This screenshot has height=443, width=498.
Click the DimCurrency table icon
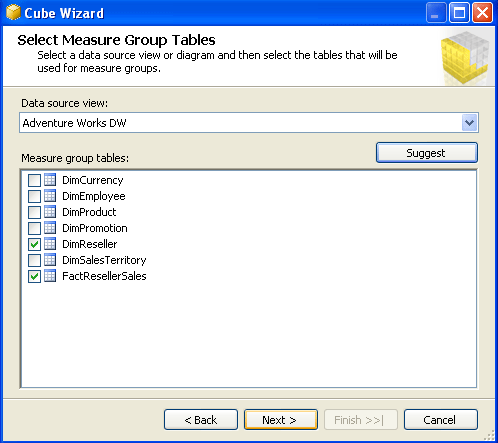[x=50, y=180]
